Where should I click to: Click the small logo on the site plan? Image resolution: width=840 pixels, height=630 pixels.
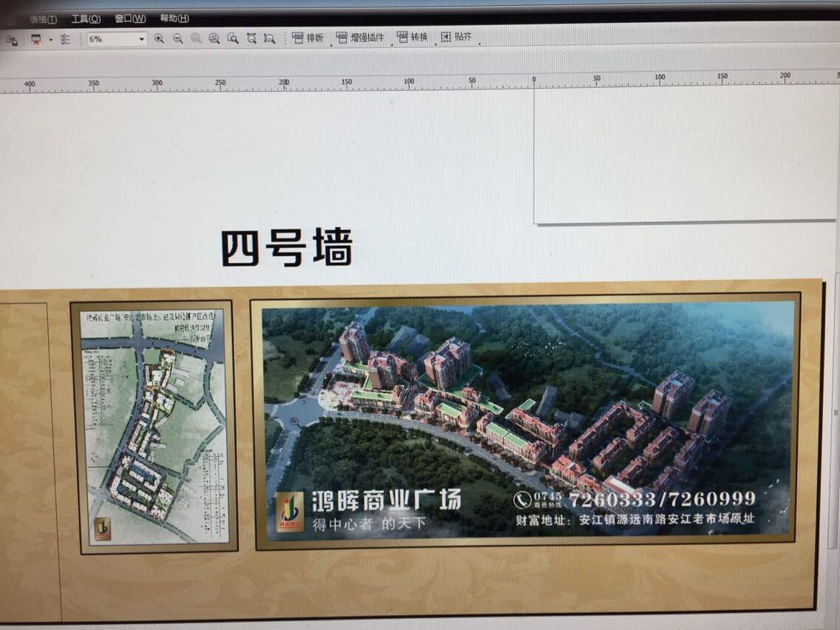(x=102, y=528)
